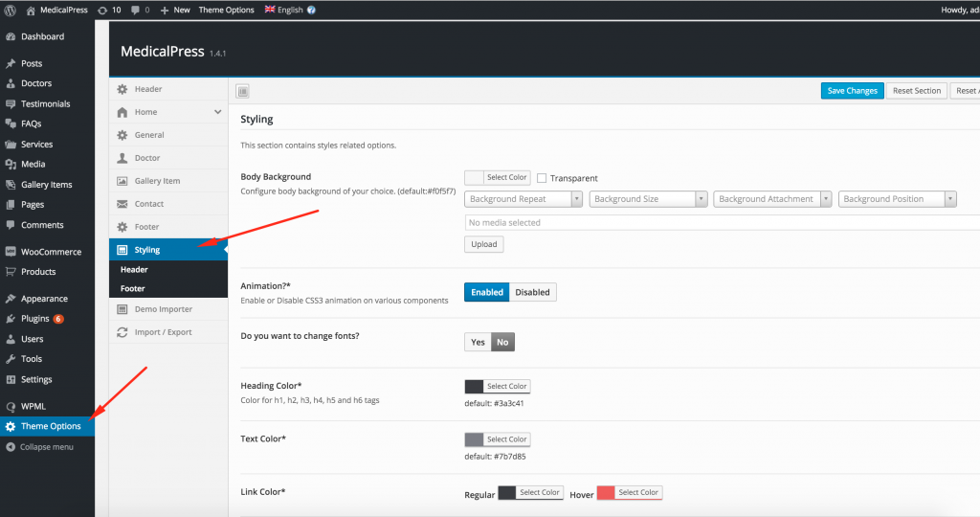Screen dimensions: 980x517
Task: Click the WooCommerce icon in sidebar
Action: (x=11, y=252)
